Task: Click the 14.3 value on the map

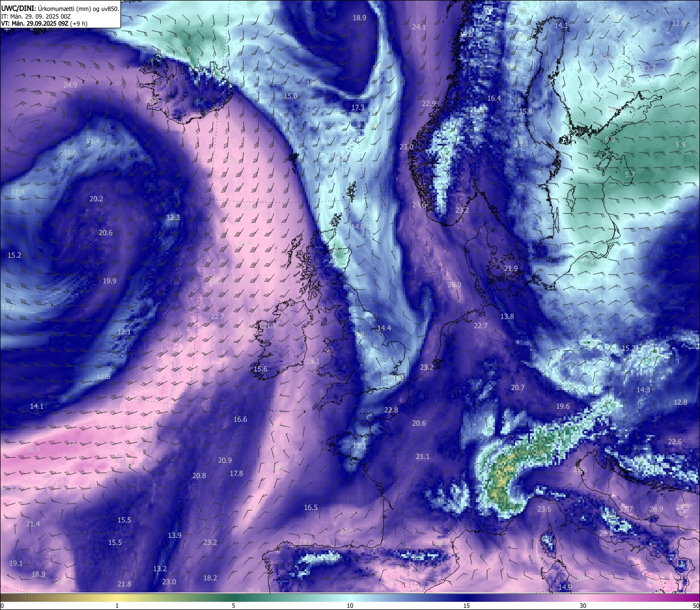Action: pyautogui.click(x=643, y=390)
